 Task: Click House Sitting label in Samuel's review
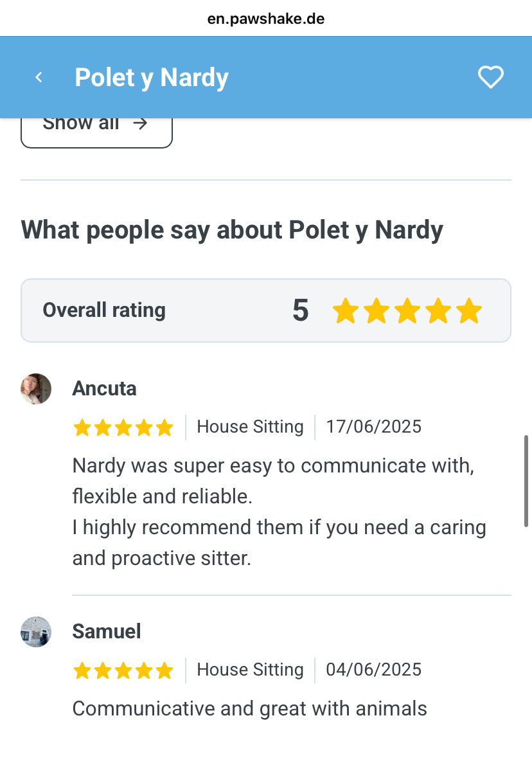(250, 670)
